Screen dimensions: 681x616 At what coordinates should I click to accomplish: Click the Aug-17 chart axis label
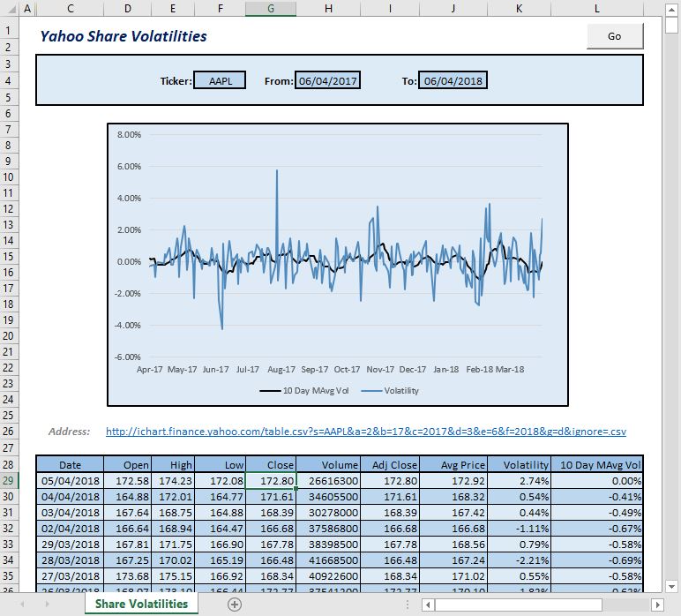click(281, 369)
